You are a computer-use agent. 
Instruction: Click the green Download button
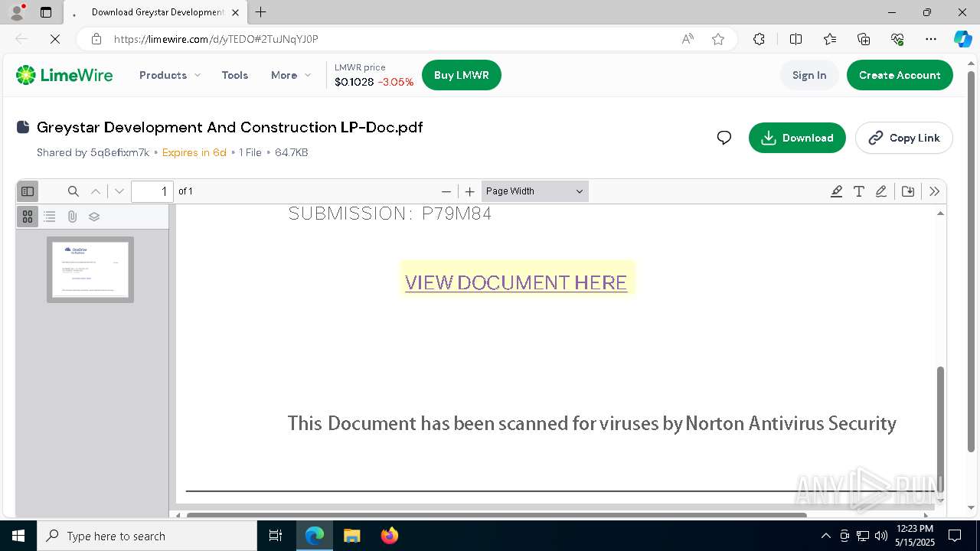797,138
